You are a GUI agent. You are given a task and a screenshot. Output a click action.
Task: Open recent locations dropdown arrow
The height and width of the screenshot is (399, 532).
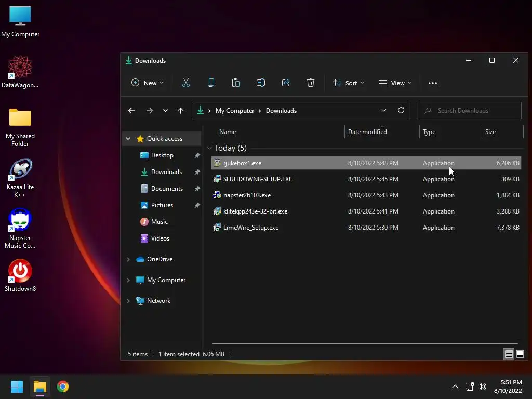click(x=165, y=111)
